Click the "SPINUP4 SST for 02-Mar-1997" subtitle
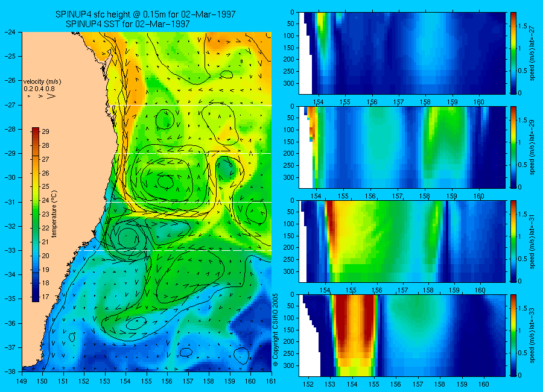 (x=128, y=24)
